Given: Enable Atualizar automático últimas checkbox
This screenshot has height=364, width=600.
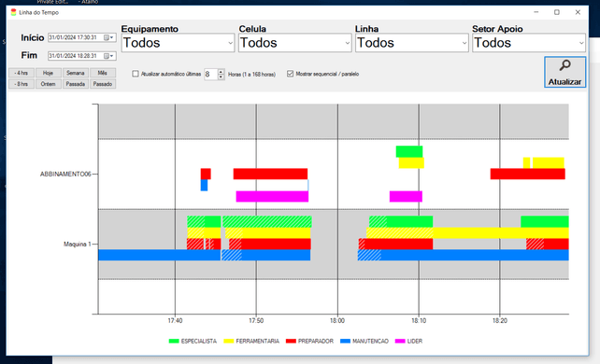Looking at the screenshot, I should 136,74.
